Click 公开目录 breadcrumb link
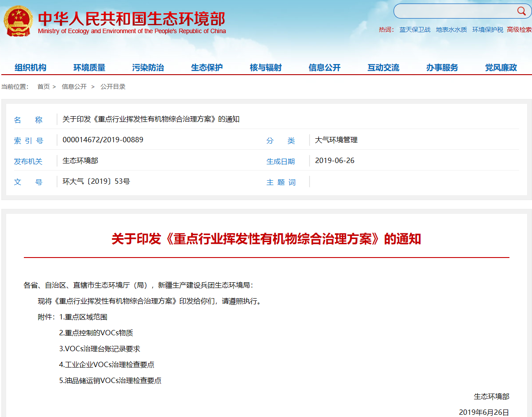Image resolution: width=532 pixels, height=417 pixels. tap(113, 87)
